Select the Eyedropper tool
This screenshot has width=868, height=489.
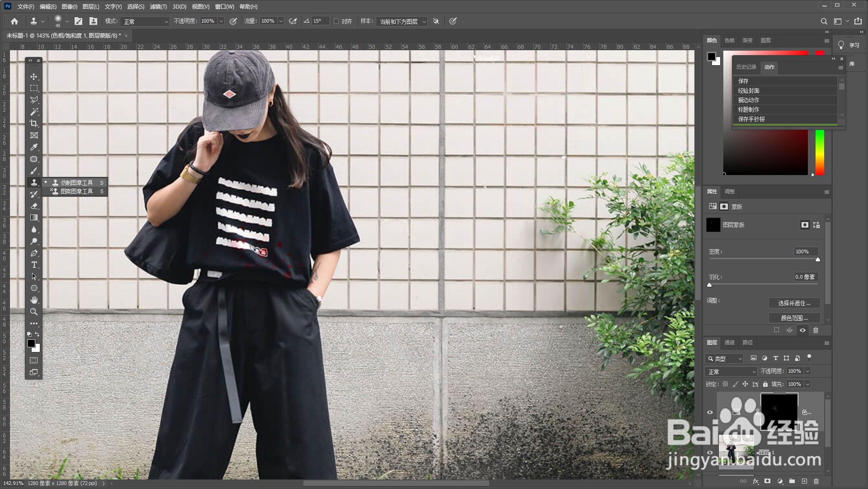coord(34,147)
